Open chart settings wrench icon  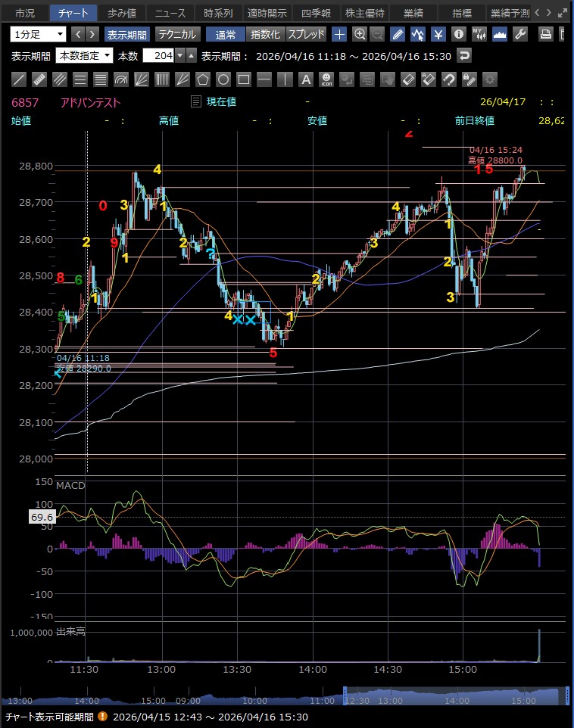click(x=519, y=34)
